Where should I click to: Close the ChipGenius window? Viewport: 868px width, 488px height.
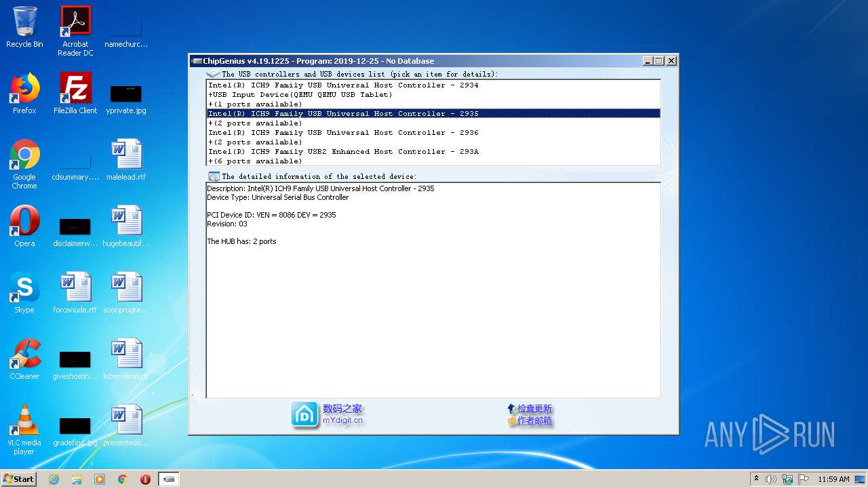(x=671, y=61)
